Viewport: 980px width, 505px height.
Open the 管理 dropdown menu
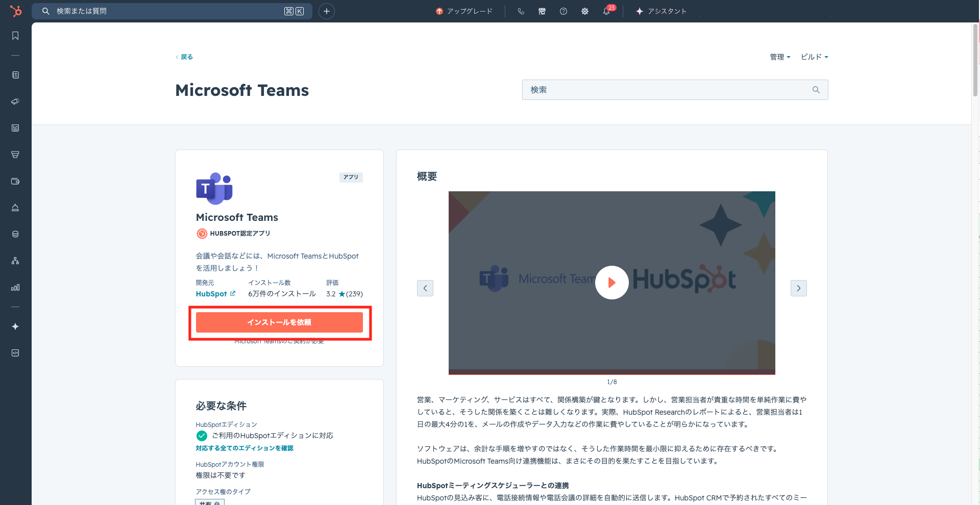coord(780,57)
